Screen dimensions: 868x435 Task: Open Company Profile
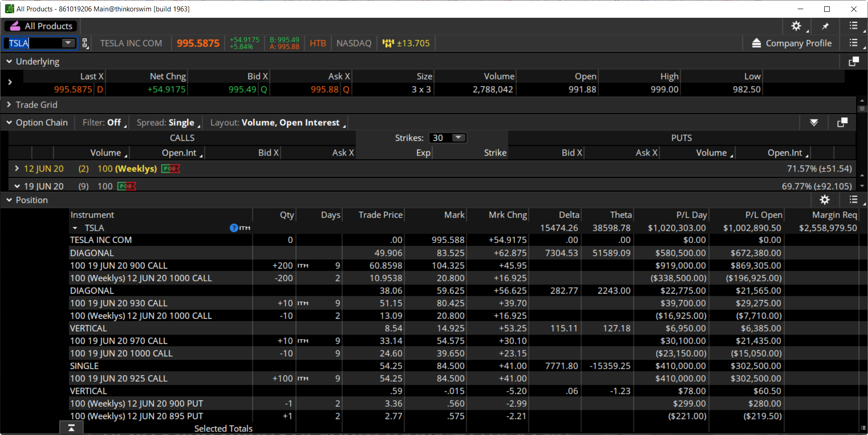click(792, 43)
